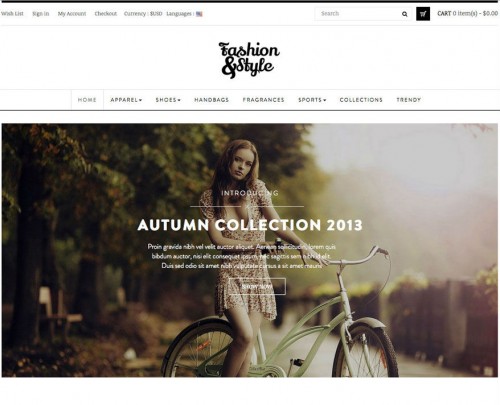Image resolution: width=500 pixels, height=405 pixels.
Task: Click the Sign In link
Action: tap(41, 14)
